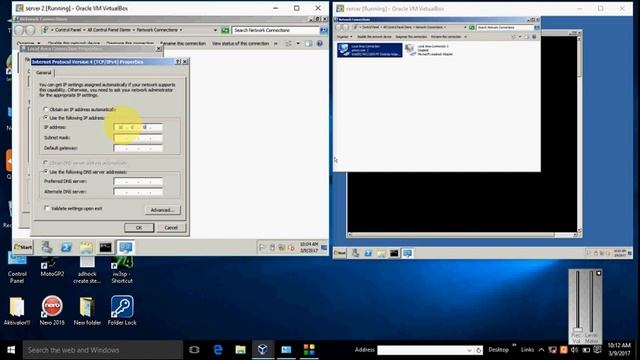The height and width of the screenshot is (360, 640).
Task: Show hidden tray icons on host taskbar
Action: (x=542, y=350)
